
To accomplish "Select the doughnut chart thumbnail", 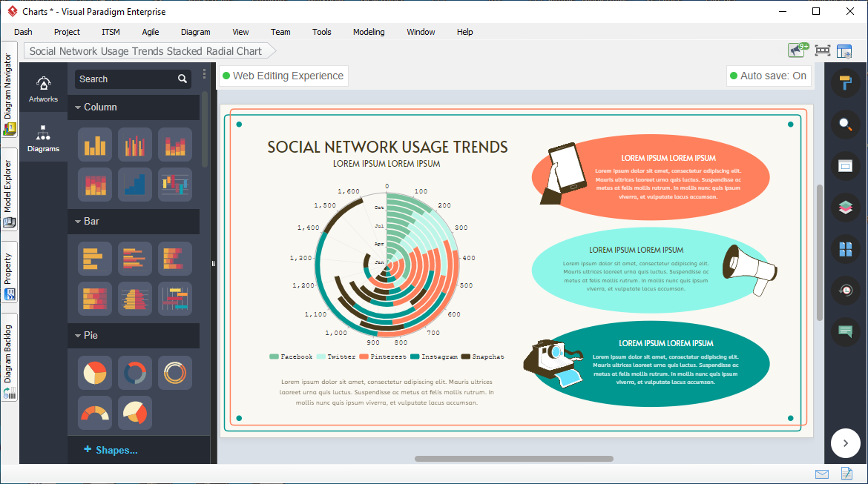I will [x=134, y=373].
